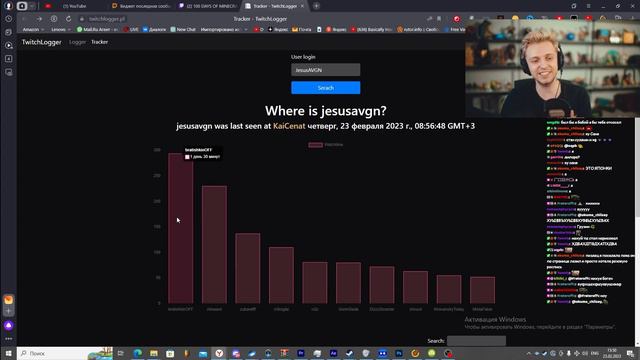Screen dimensions: 640x360
Task: Open the orange app icon in browser sidebar
Action: coord(9,300)
